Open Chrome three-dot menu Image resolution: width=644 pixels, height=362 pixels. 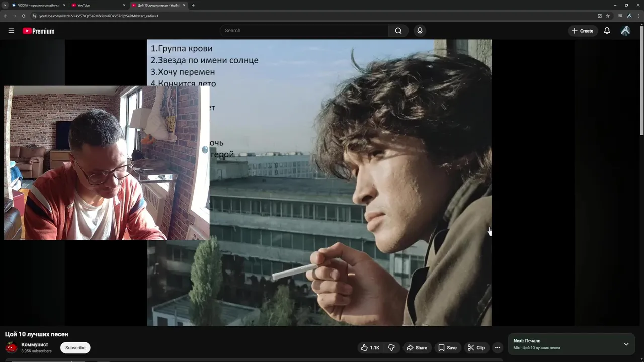pyautogui.click(x=637, y=16)
